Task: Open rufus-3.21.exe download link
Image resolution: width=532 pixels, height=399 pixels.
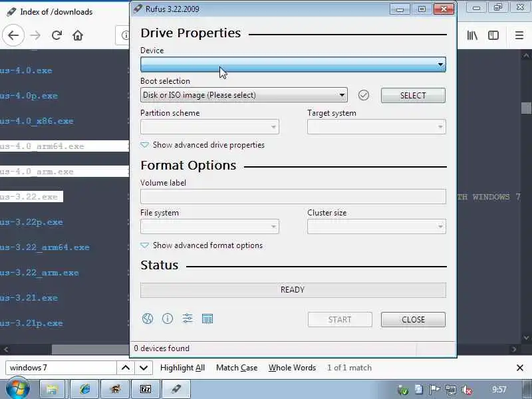Action: tap(29, 298)
